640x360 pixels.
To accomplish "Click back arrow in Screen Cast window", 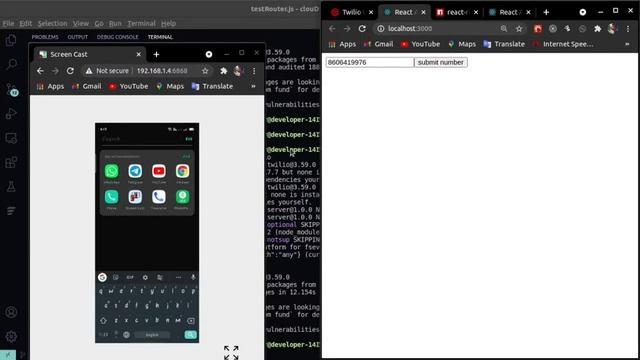I will click(40, 71).
